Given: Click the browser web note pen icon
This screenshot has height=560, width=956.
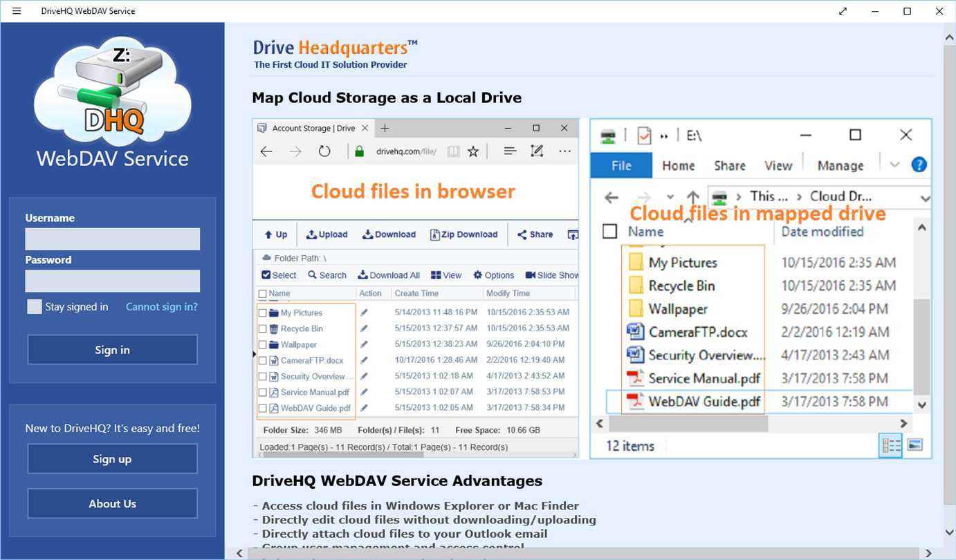Looking at the screenshot, I should click(x=537, y=151).
